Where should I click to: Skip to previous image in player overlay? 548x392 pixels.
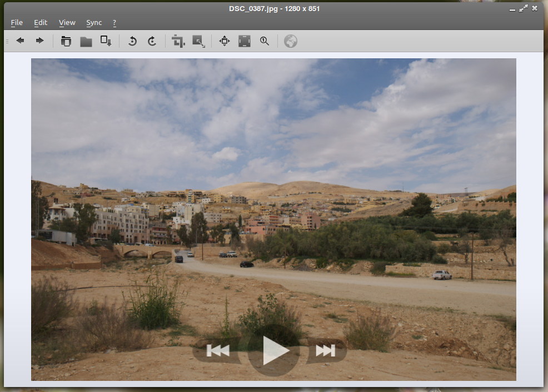[217, 350]
